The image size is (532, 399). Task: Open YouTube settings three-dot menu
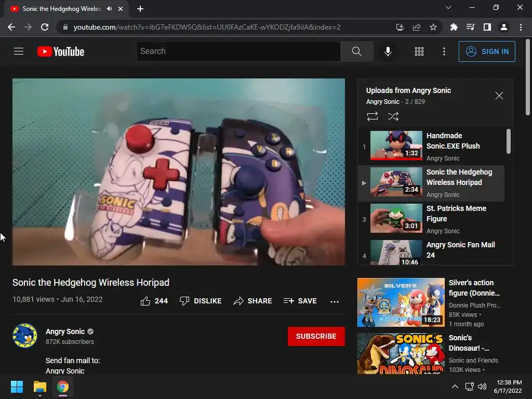(444, 51)
